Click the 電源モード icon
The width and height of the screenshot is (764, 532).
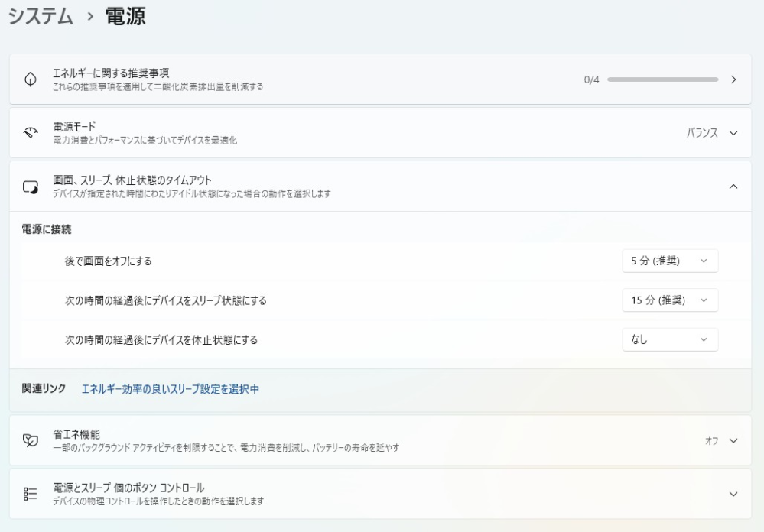pyautogui.click(x=32, y=131)
